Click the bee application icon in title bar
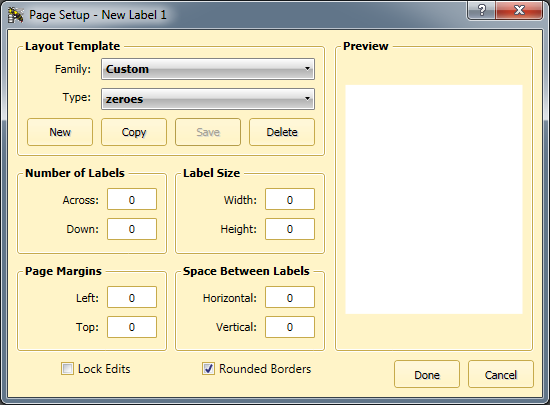 pos(15,15)
